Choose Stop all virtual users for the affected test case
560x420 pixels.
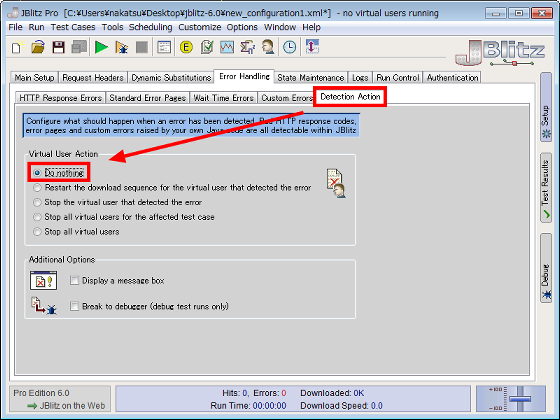coord(124,217)
